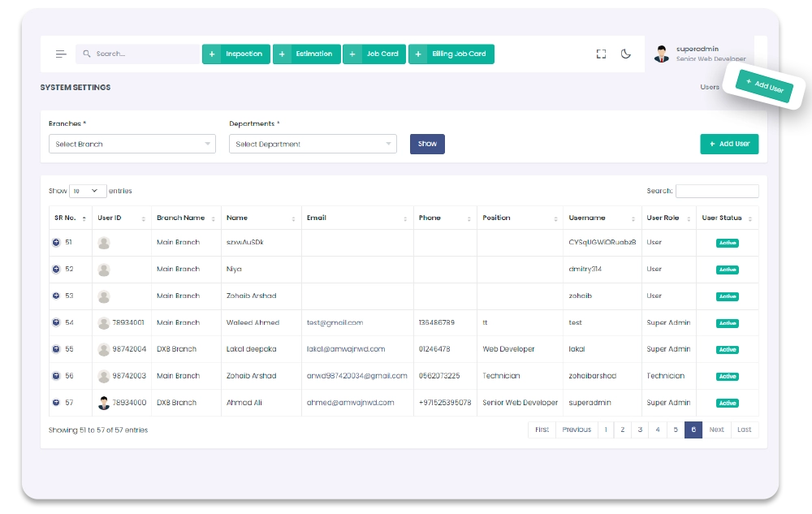The image size is (812, 514).
Task: Click the Active badge on row SR 52
Action: click(x=727, y=269)
